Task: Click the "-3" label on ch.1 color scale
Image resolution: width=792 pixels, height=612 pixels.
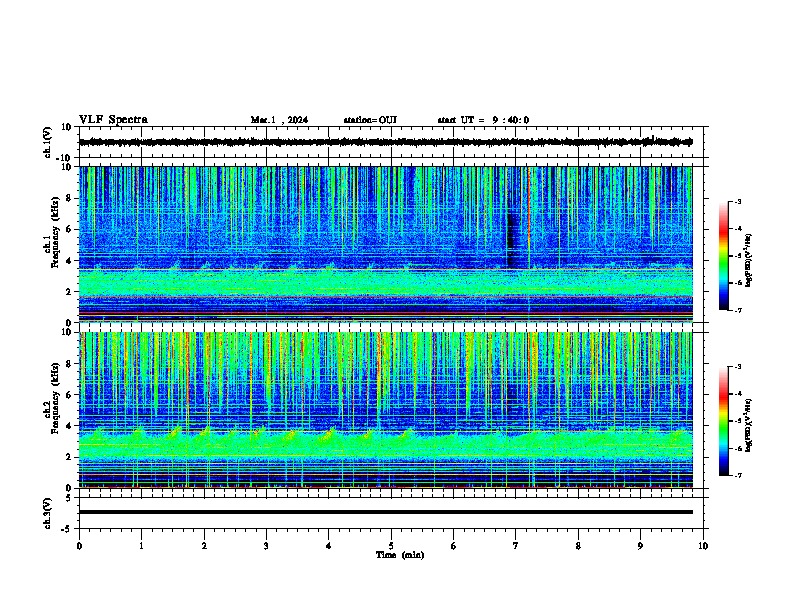Action: 737,201
